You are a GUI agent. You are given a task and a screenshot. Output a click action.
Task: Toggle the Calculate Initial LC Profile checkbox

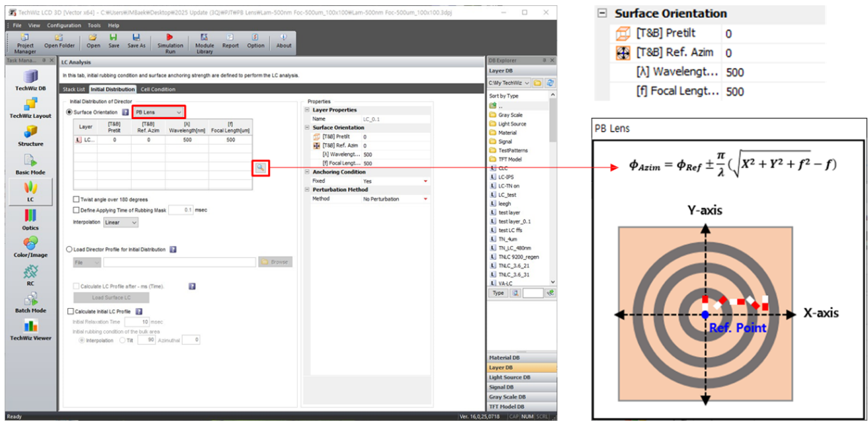(x=71, y=311)
